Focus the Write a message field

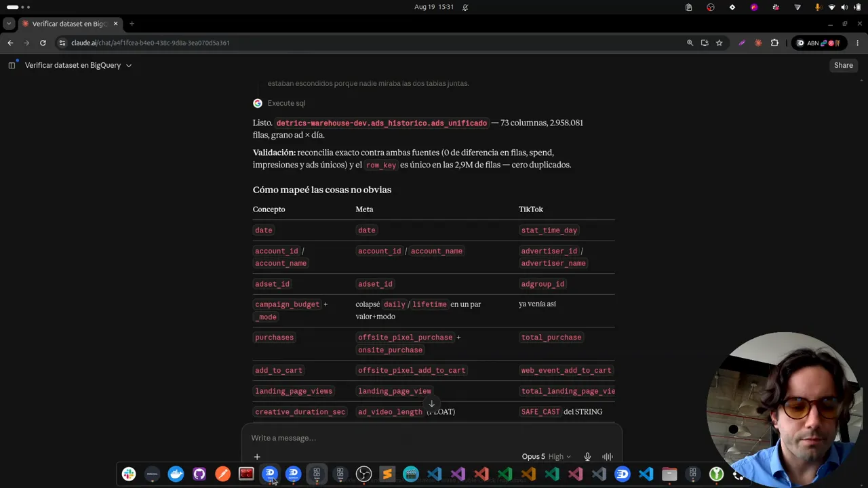point(431,438)
